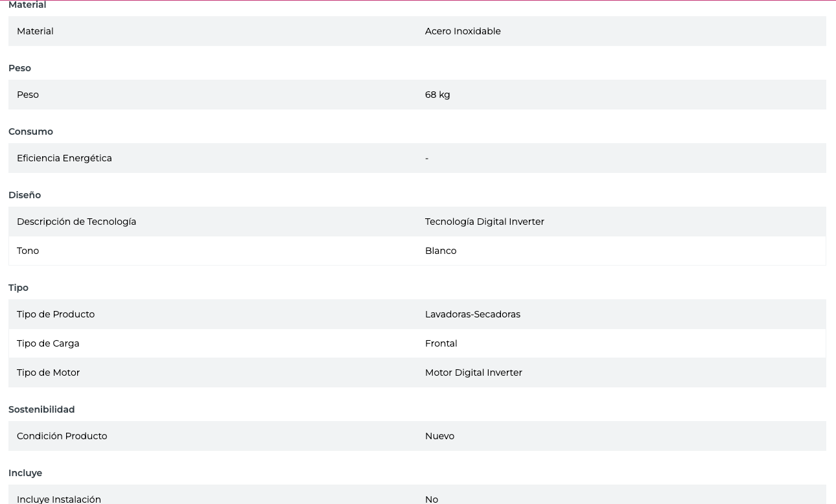The height and width of the screenshot is (504, 836).
Task: Click the 'Sostenibilidad' section heading
Action: click(41, 409)
